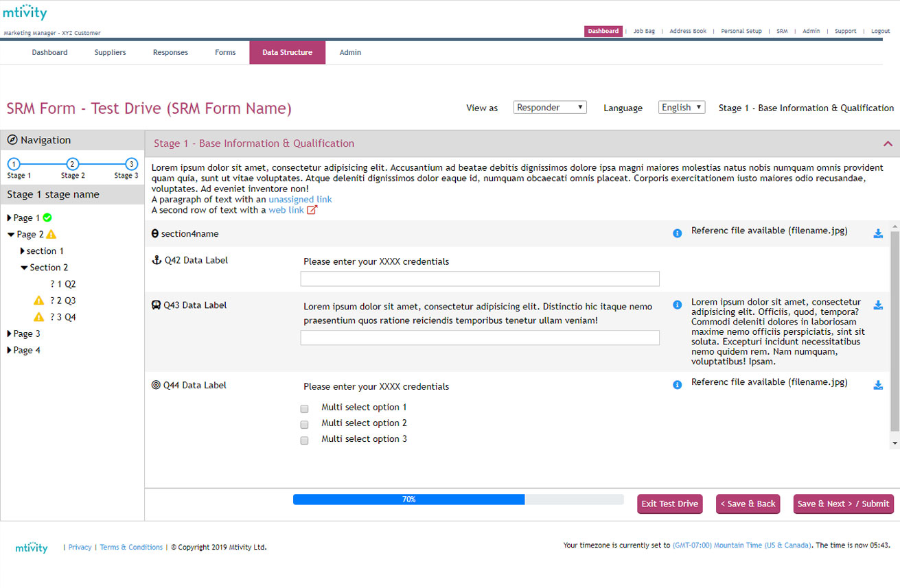
Task: Open the Privacy link in the footer
Action: (x=80, y=548)
